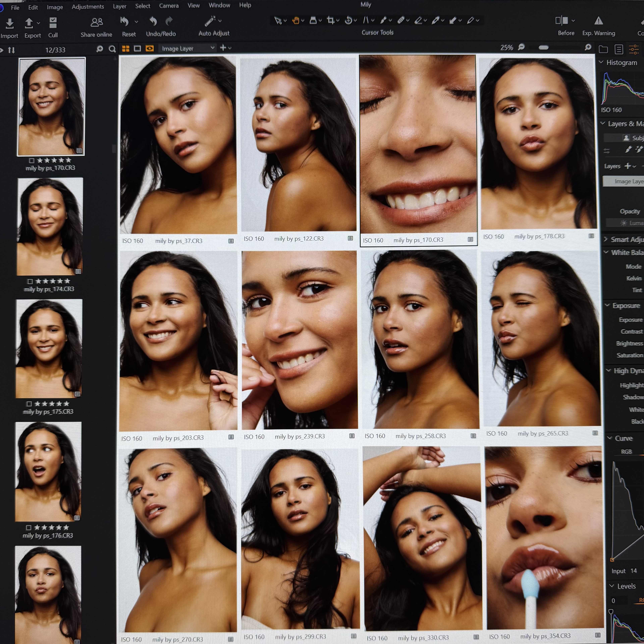Open the Window menu
Viewport: 644px width, 644px height.
point(219,5)
